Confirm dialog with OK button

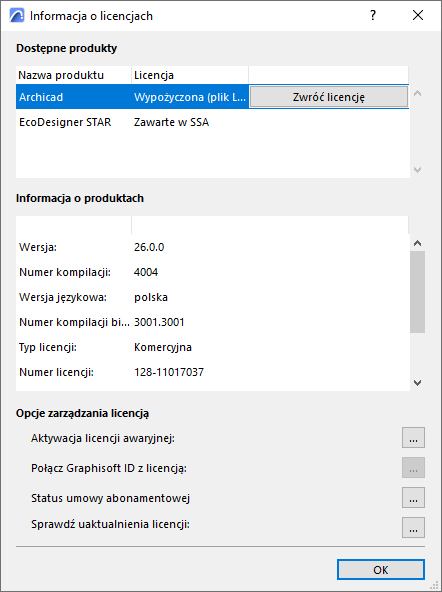pos(381,569)
